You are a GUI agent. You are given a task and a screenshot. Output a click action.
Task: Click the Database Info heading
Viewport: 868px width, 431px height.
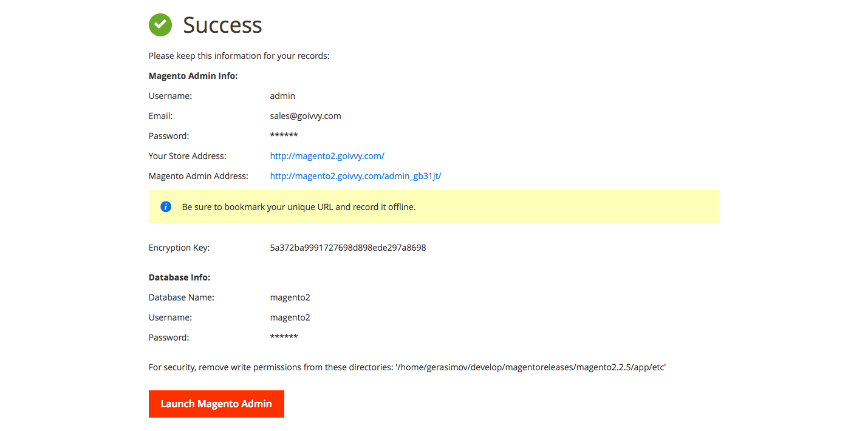(x=179, y=277)
